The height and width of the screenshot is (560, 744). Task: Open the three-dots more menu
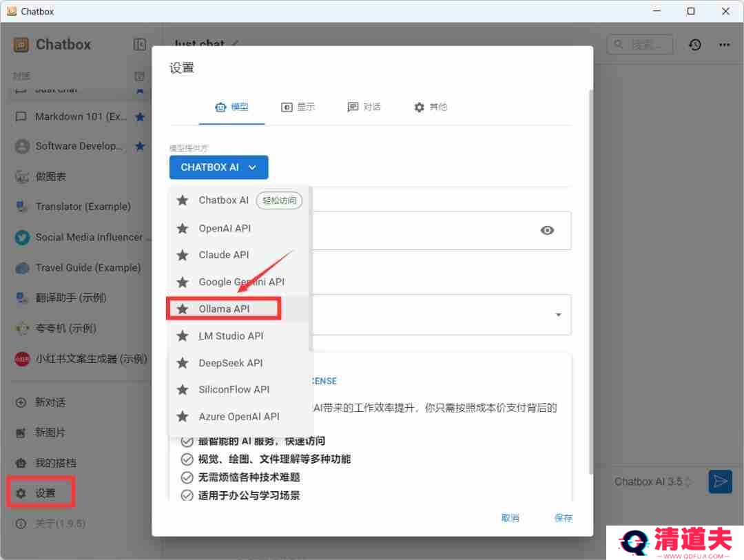click(x=724, y=45)
